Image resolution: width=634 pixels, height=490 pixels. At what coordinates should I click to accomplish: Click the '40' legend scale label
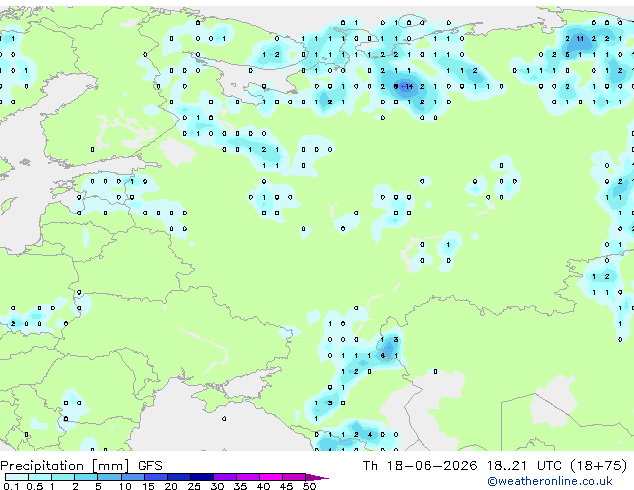click(263, 486)
